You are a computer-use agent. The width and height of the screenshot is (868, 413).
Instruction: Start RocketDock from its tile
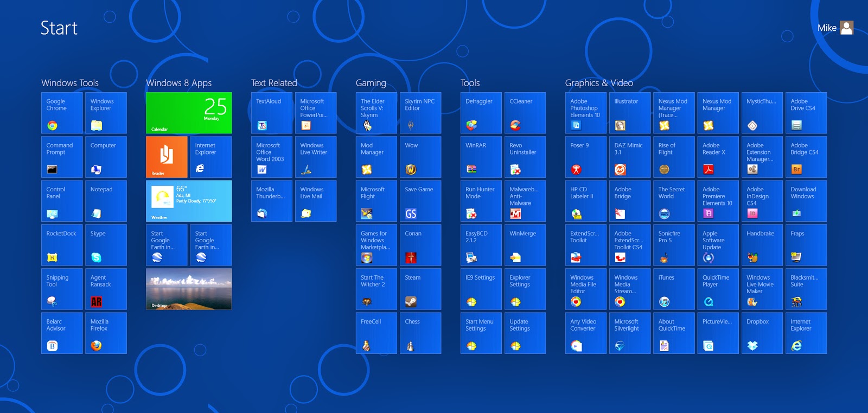coord(62,245)
